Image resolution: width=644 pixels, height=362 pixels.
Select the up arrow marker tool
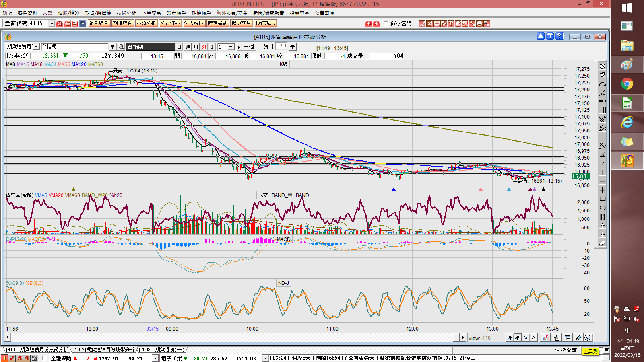coord(603,225)
